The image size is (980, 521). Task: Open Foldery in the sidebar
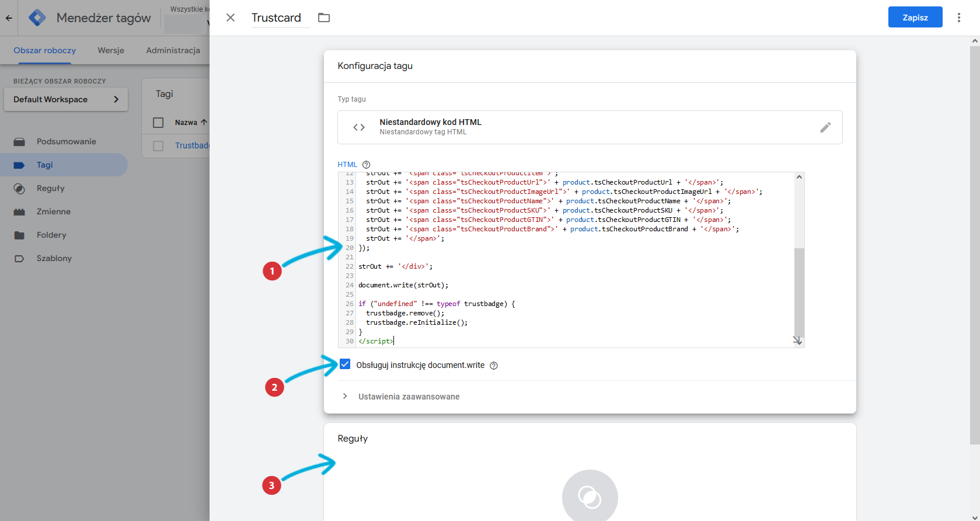pyautogui.click(x=64, y=235)
